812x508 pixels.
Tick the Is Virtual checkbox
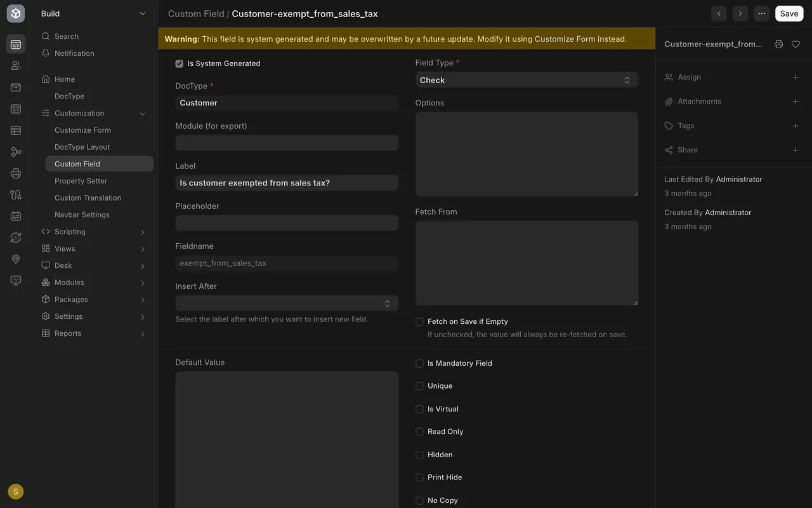[x=419, y=409]
